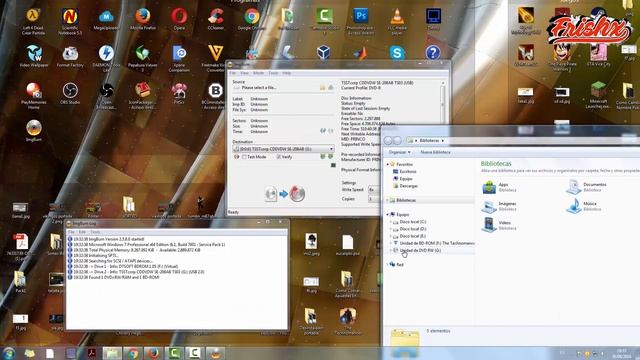
Task: Toggle the Verify checkbox in ImgBurn
Action: pyautogui.click(x=279, y=157)
